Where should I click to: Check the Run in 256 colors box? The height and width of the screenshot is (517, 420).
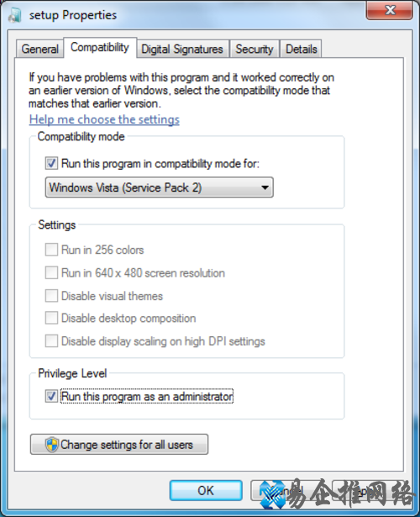click(51, 250)
